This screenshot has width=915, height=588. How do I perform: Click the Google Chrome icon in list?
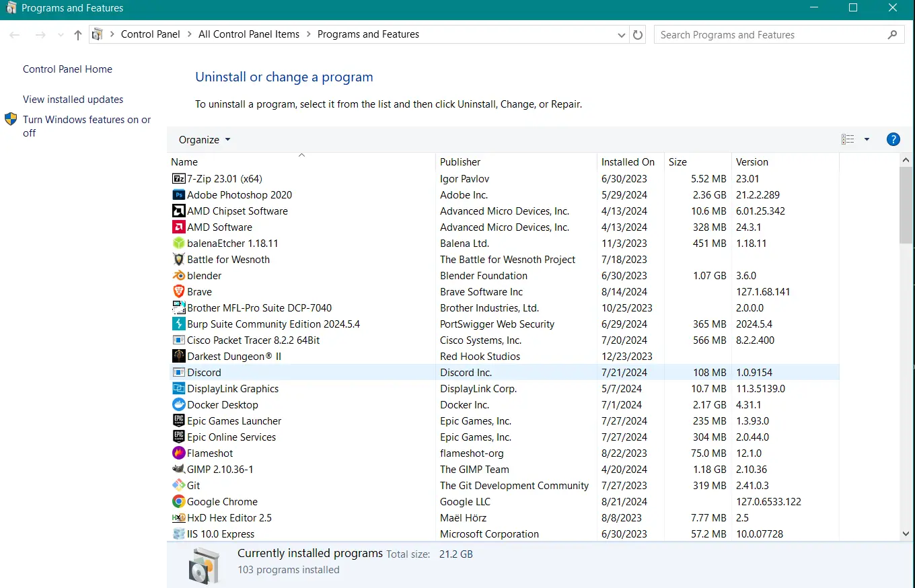click(178, 502)
